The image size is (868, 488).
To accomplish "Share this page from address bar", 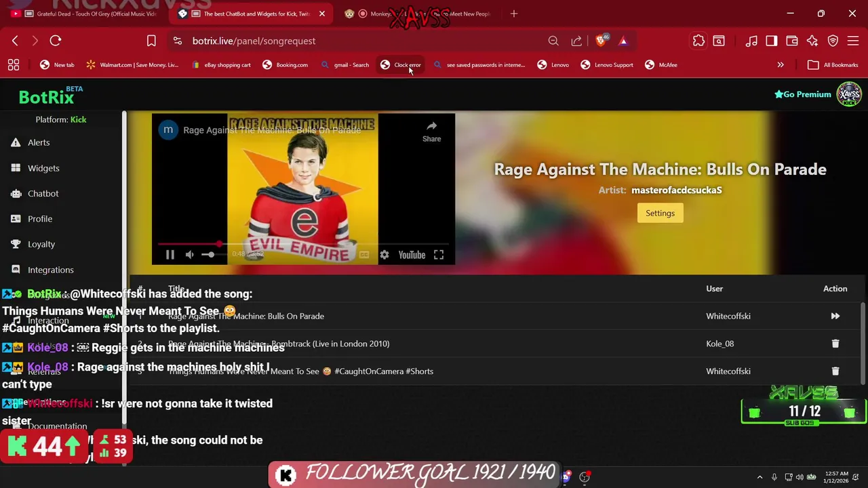I will (x=576, y=41).
